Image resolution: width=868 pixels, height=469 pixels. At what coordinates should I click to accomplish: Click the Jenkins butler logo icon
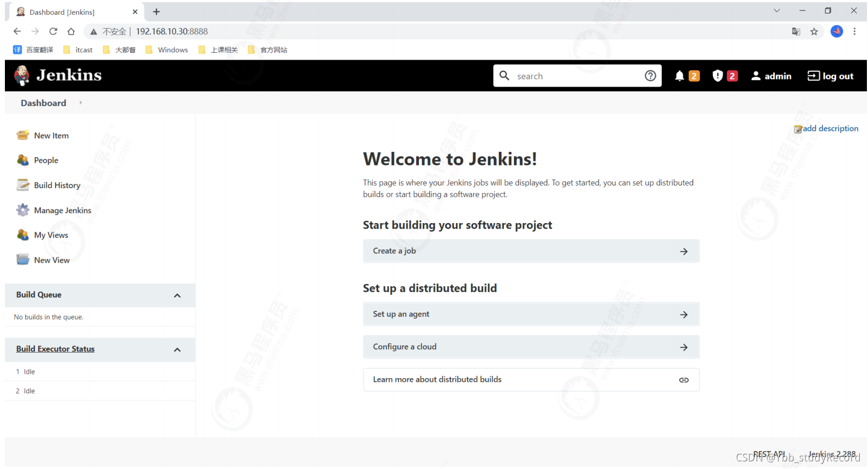22,76
